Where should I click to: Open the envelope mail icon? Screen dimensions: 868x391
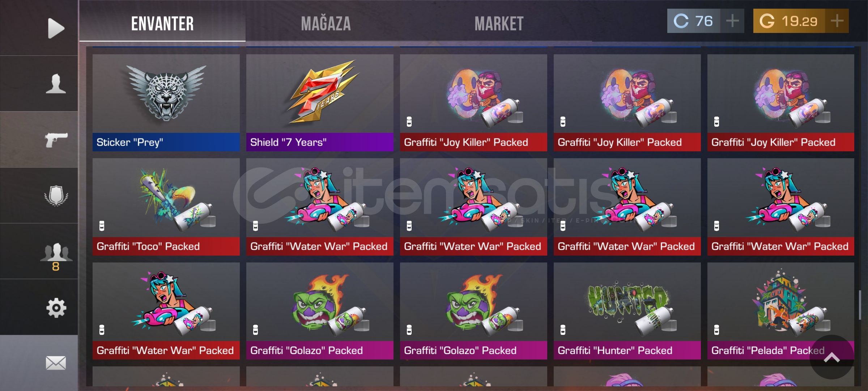pyautogui.click(x=56, y=363)
